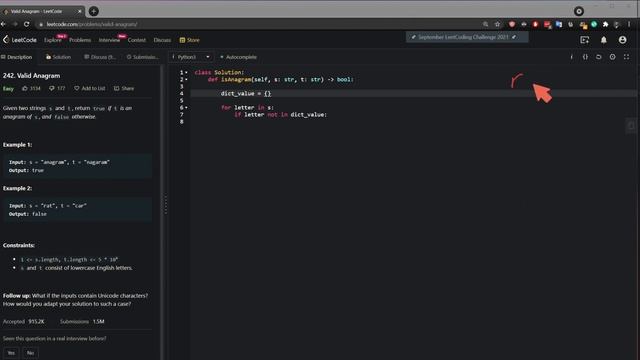Open the Explore menu item
The image size is (640, 360).
[53, 40]
